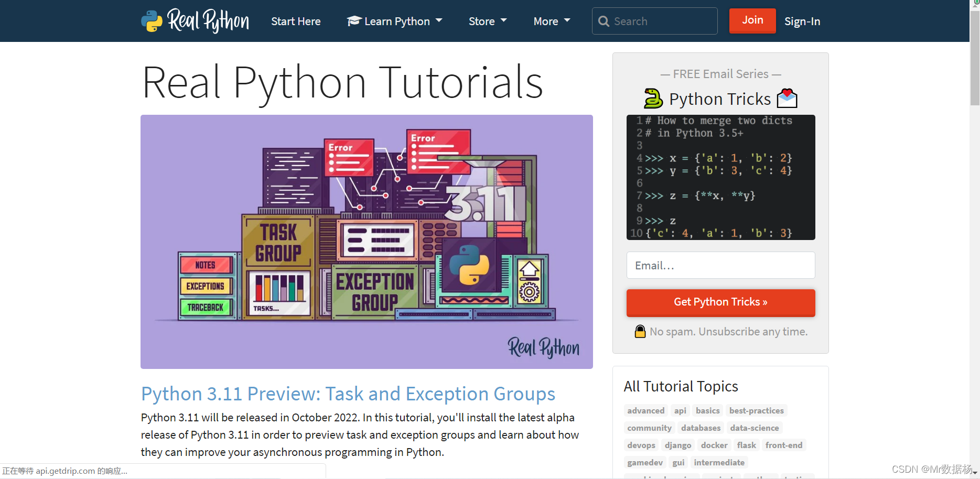Select the community topic tag
980x479 pixels.
click(649, 428)
